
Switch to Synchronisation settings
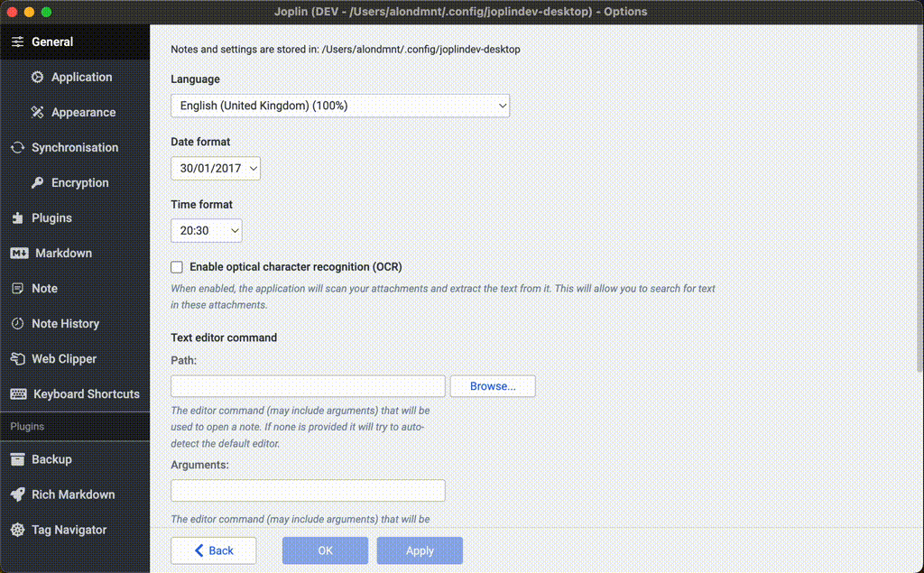click(x=75, y=147)
